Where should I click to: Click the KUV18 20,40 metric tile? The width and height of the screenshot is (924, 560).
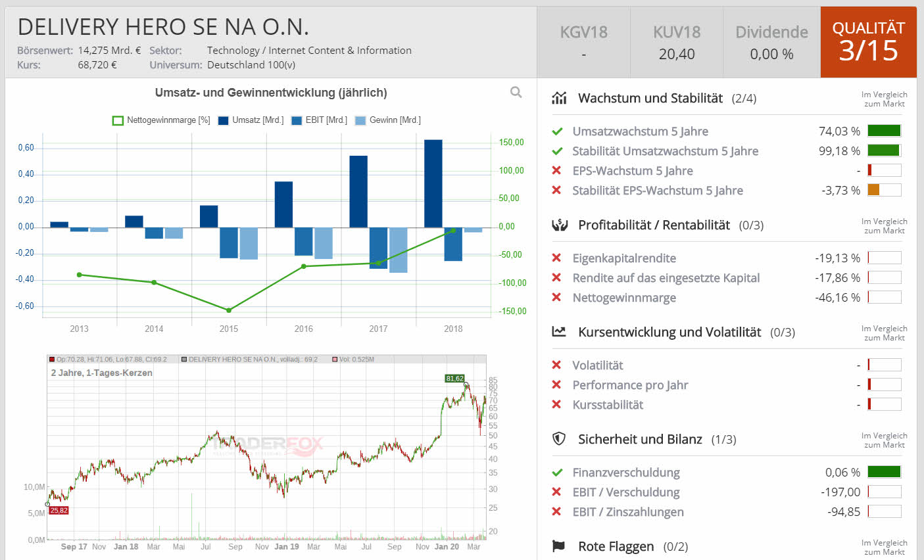(677, 42)
